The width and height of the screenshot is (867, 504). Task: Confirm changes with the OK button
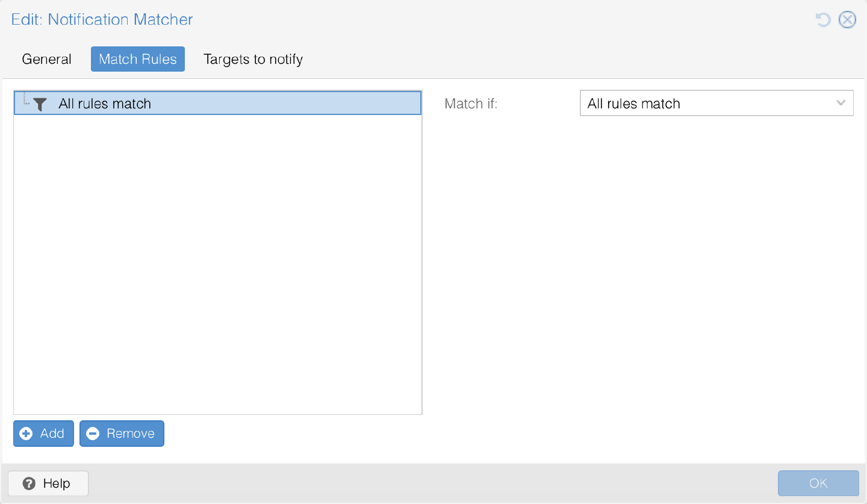pos(818,483)
